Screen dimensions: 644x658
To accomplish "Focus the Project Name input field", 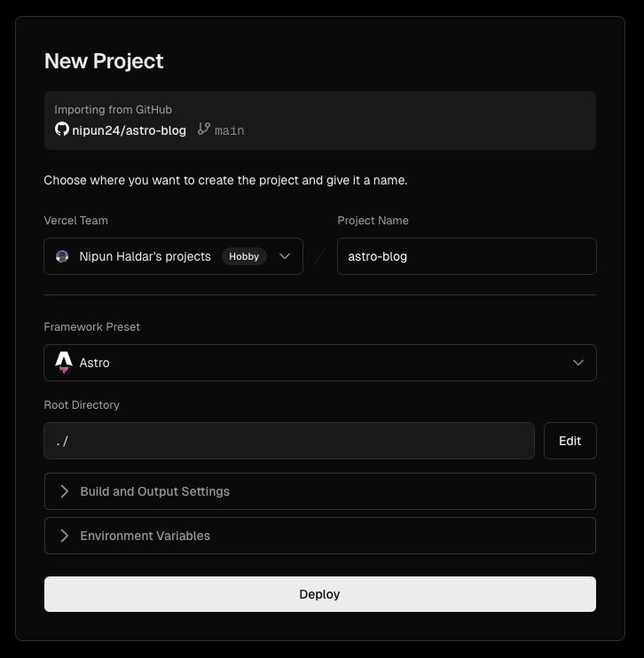I will 467,256.
